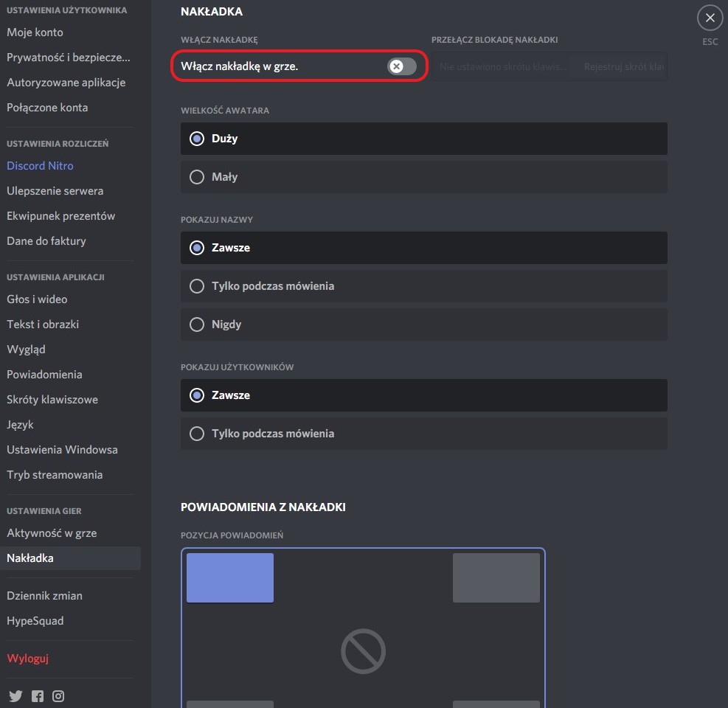
Task: Select top-left notification position
Action: 230,577
